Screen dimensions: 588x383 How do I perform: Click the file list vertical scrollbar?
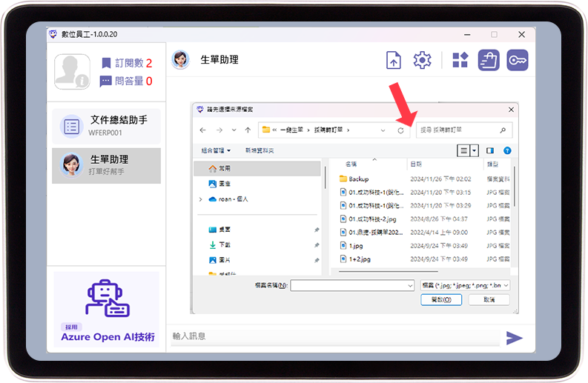tap(514, 193)
